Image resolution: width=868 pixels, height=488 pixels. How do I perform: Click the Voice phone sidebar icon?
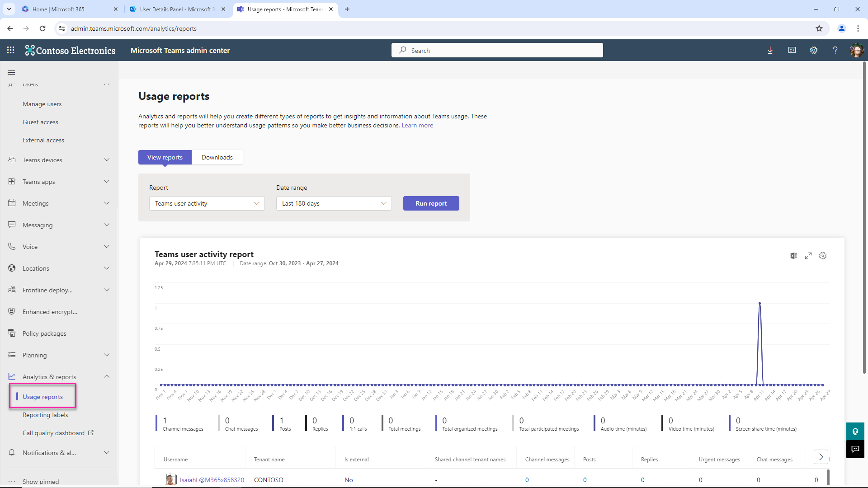(12, 247)
